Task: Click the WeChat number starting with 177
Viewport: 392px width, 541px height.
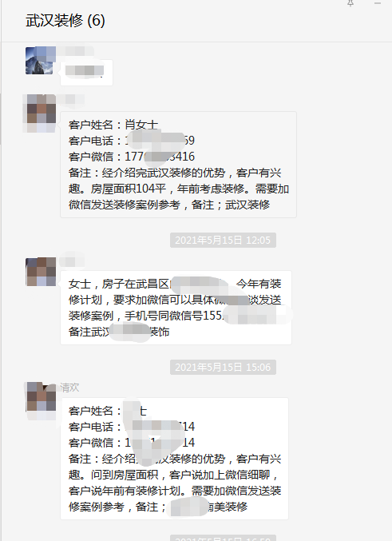Action: (x=160, y=157)
